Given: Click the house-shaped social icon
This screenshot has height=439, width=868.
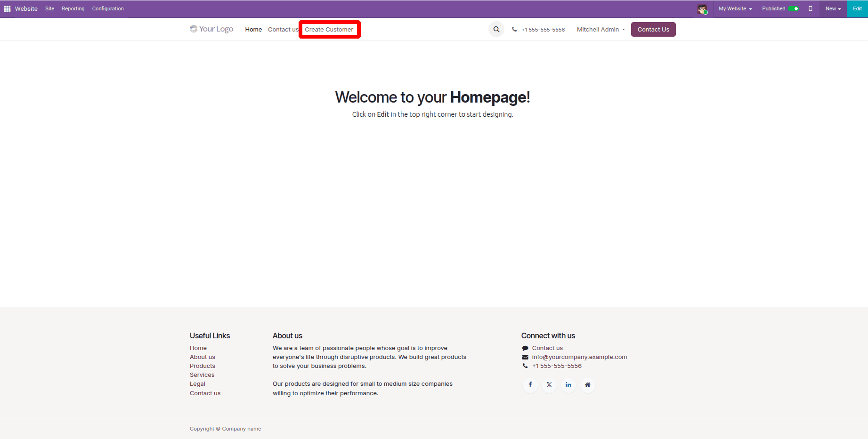Looking at the screenshot, I should [587, 385].
